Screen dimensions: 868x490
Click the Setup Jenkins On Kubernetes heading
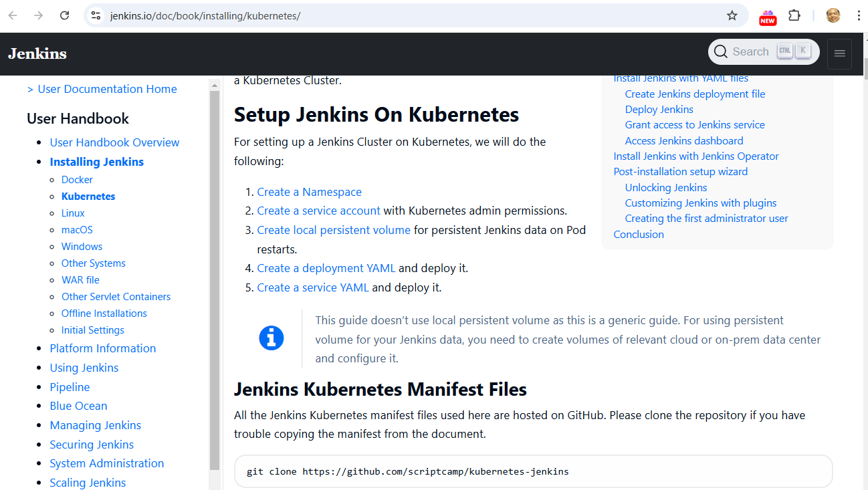point(376,114)
